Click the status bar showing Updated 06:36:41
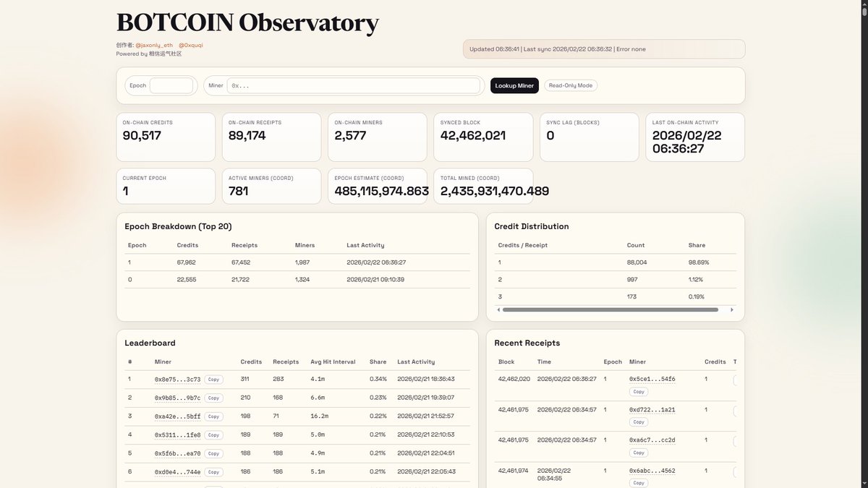This screenshot has width=868, height=488. pyautogui.click(x=604, y=49)
